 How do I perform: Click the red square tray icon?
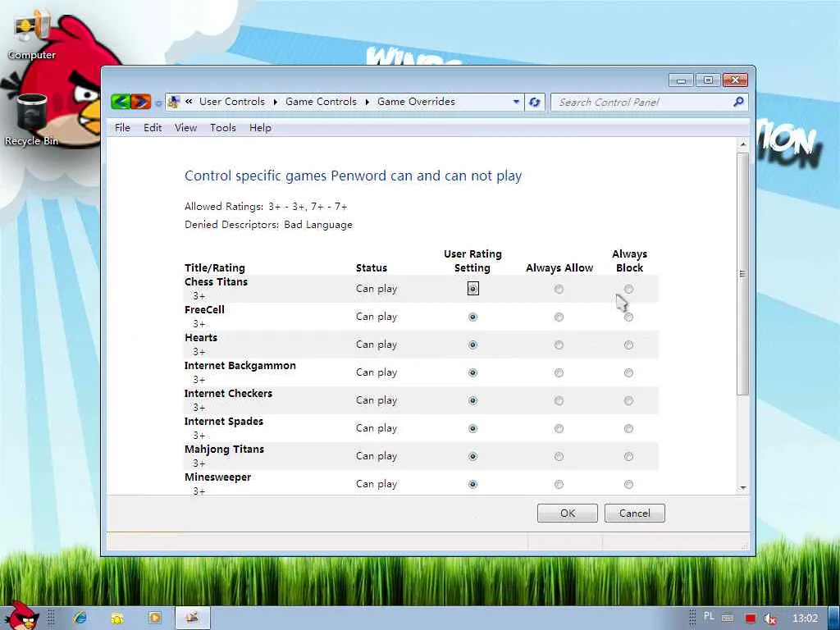[750, 619]
